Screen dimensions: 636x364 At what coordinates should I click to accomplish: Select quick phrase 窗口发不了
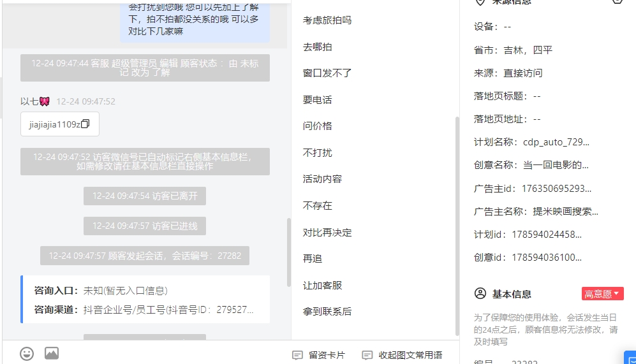327,73
